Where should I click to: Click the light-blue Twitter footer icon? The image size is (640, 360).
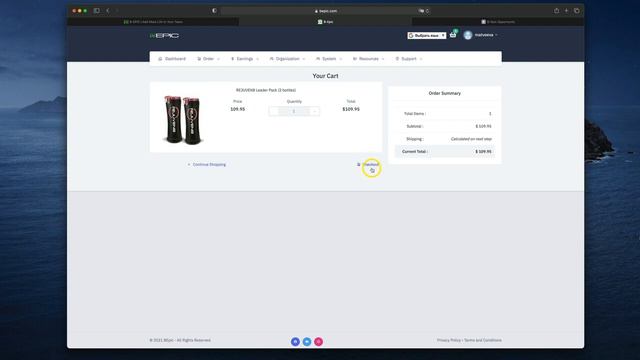307,342
